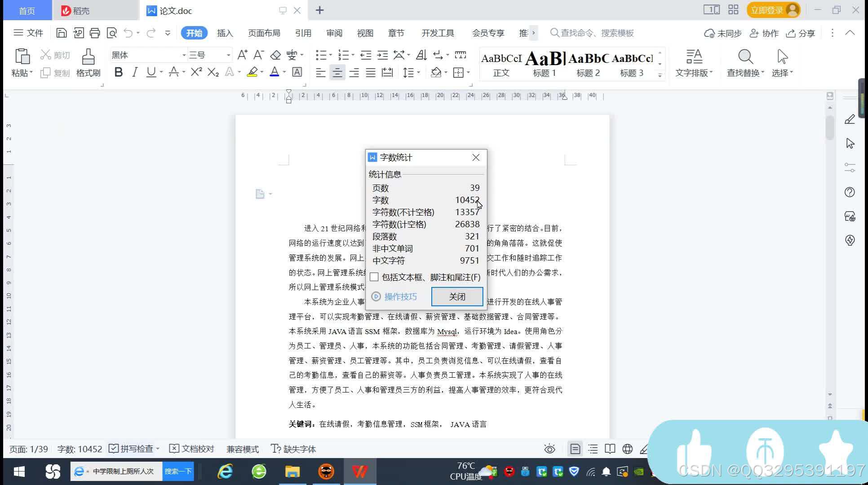Align text right

(354, 72)
